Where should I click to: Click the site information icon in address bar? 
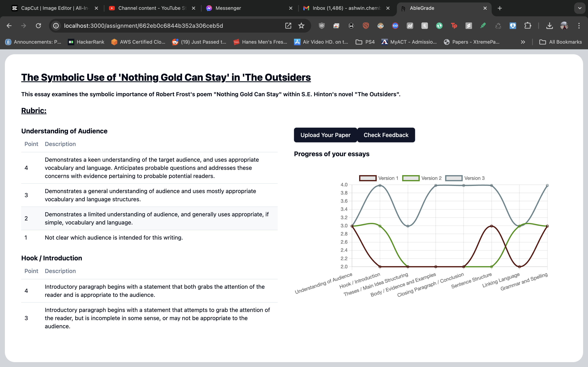click(x=56, y=26)
